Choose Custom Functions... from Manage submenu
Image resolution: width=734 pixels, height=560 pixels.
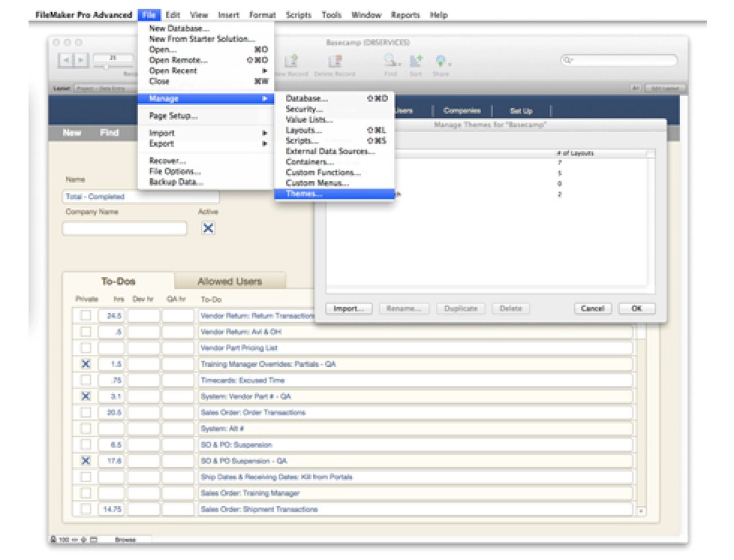pos(334,173)
